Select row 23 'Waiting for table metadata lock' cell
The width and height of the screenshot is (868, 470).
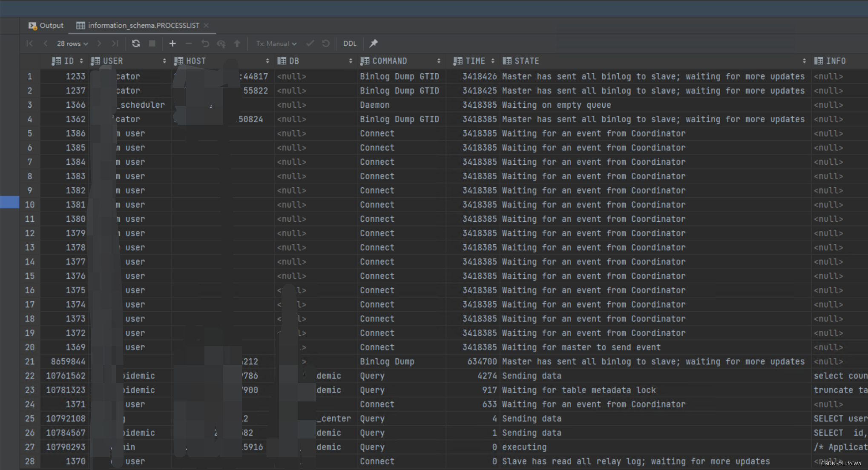pyautogui.click(x=578, y=390)
